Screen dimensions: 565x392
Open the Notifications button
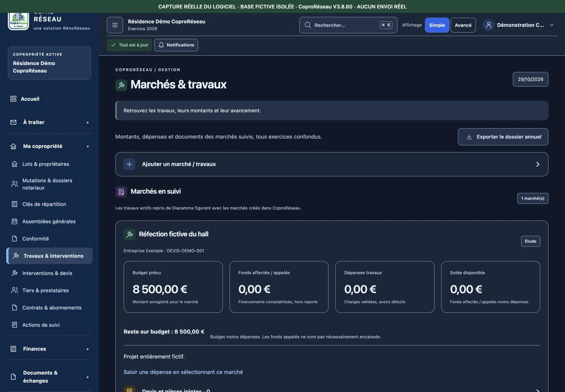tap(176, 45)
